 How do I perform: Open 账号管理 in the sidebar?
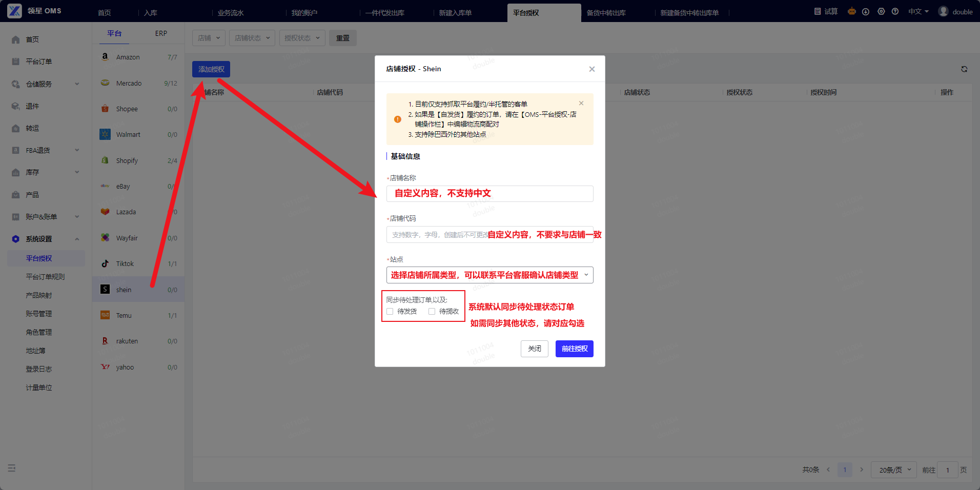click(39, 314)
